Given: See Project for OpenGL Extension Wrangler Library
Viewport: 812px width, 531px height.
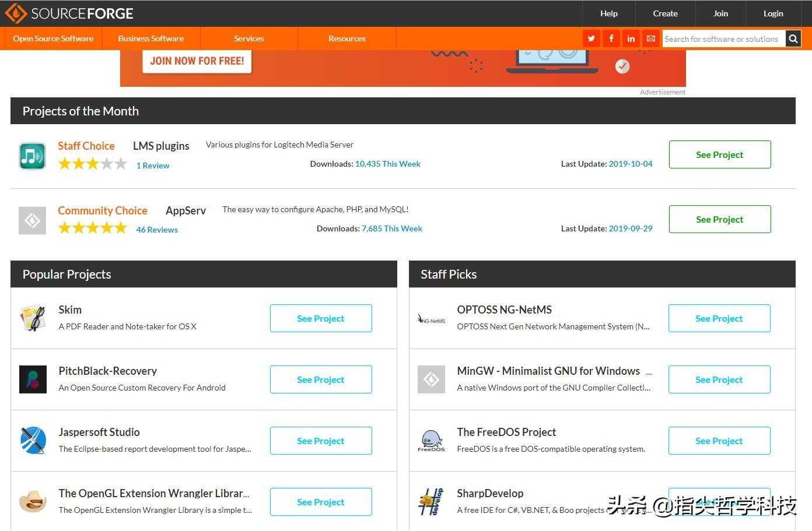Looking at the screenshot, I should coord(321,502).
